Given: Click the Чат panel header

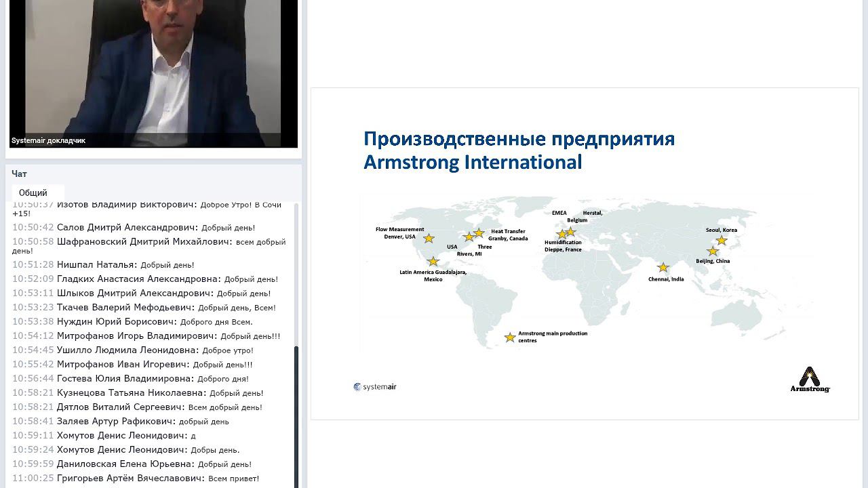Looking at the screenshot, I should click(19, 174).
